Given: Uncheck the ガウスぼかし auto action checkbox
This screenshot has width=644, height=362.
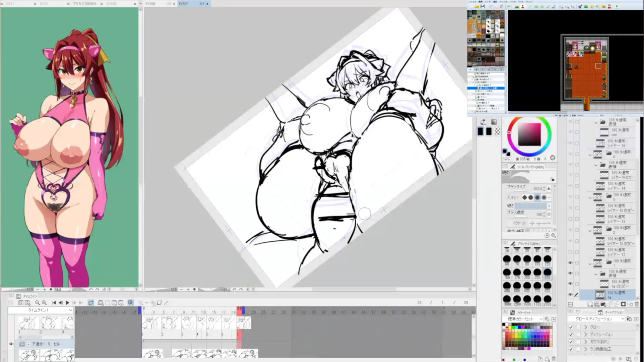Looking at the screenshot, I should tap(571, 342).
